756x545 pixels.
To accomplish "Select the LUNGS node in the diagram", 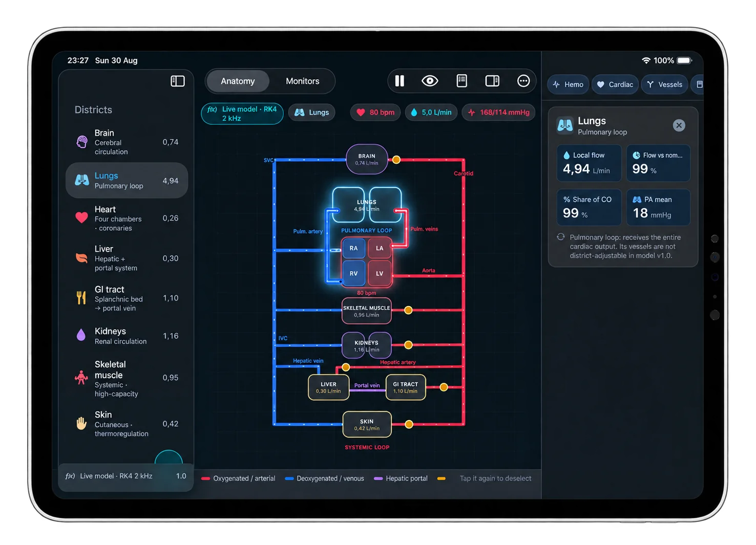I will (367, 205).
